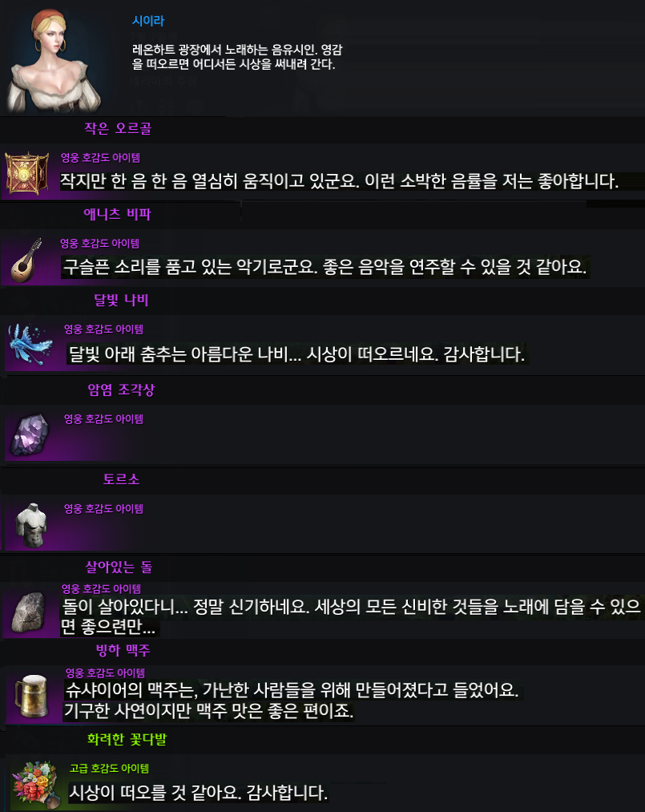645x812 pixels.
Task: Click the 작은 오르골 music box icon
Action: click(x=27, y=173)
